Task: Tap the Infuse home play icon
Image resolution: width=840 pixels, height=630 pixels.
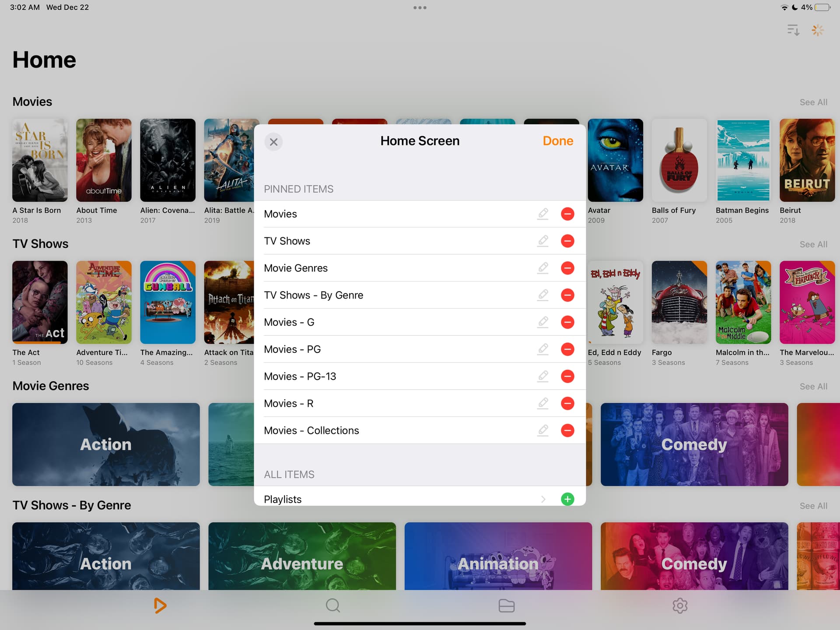Action: tap(160, 605)
